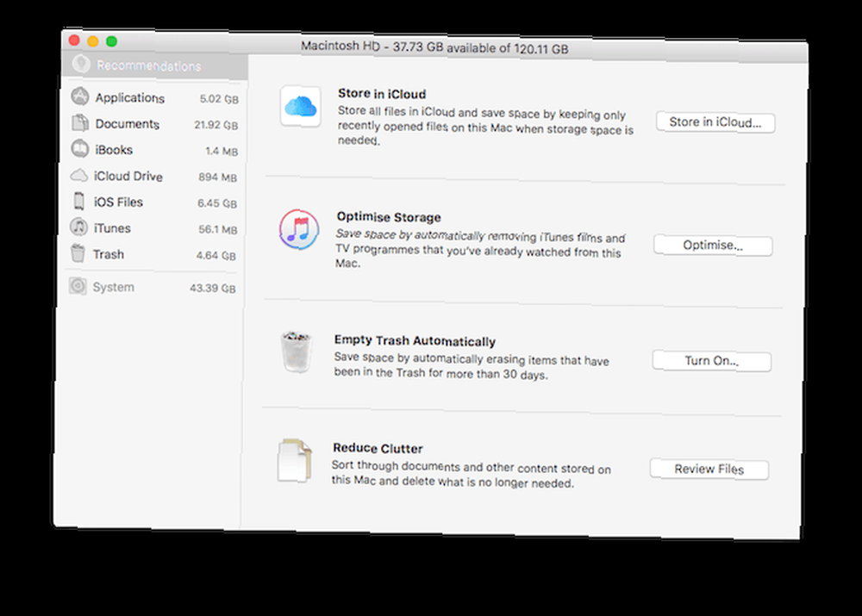
Task: Click the Store in iCloud heading
Action: coord(382,94)
